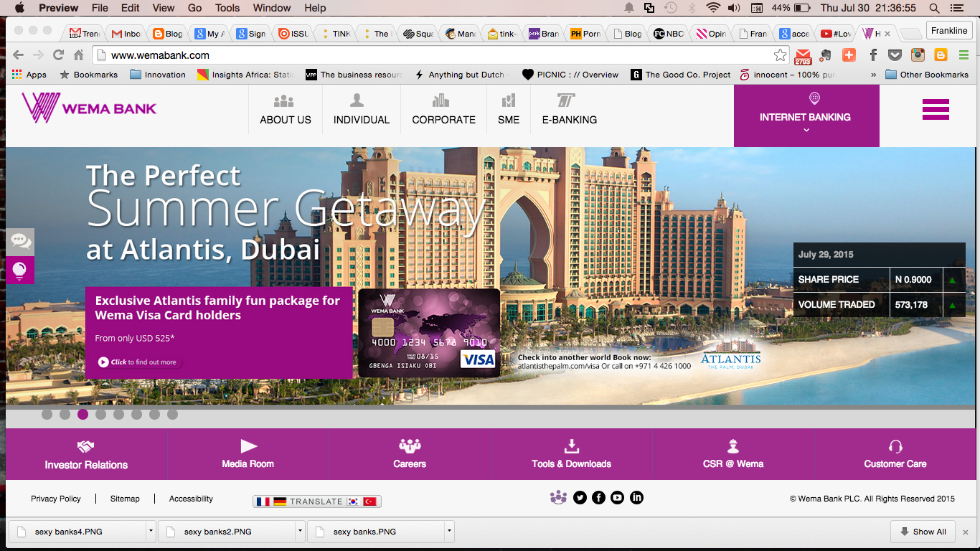Click the Instagram extension icon
This screenshot has height=551, width=980.
click(918, 55)
